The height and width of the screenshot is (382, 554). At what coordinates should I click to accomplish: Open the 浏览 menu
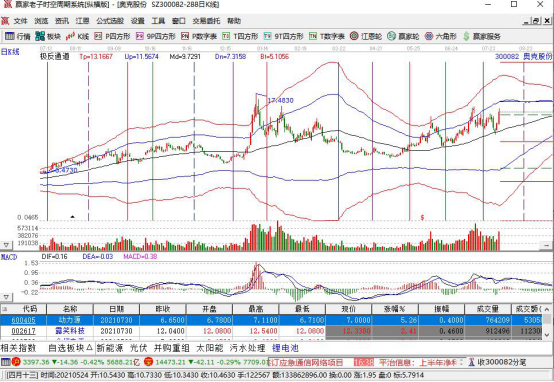pos(41,21)
